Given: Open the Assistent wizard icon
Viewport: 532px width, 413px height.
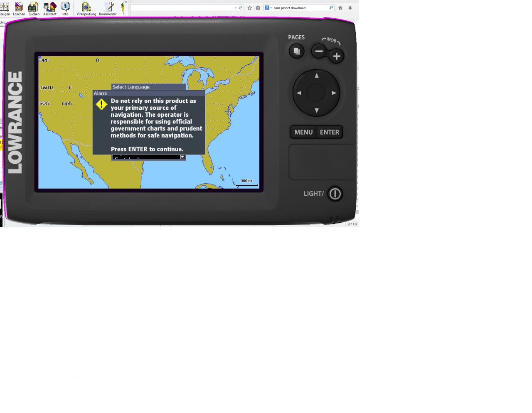Looking at the screenshot, I should 50,7.
